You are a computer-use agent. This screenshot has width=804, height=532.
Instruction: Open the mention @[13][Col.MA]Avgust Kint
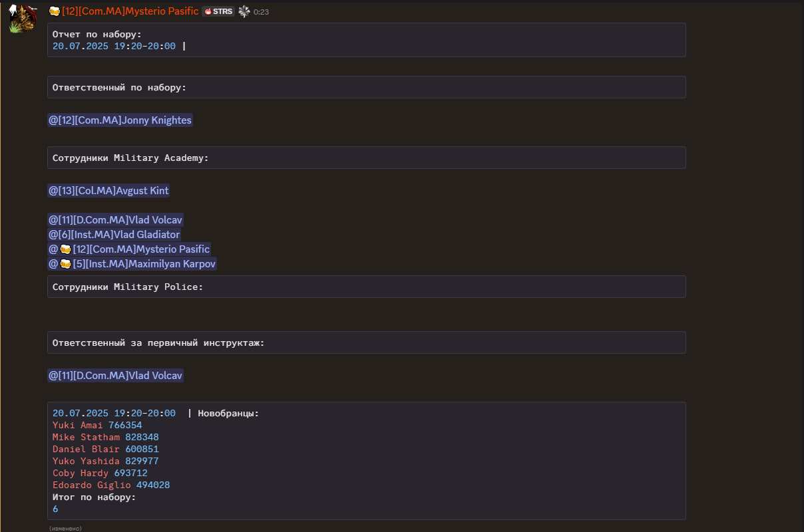click(108, 191)
